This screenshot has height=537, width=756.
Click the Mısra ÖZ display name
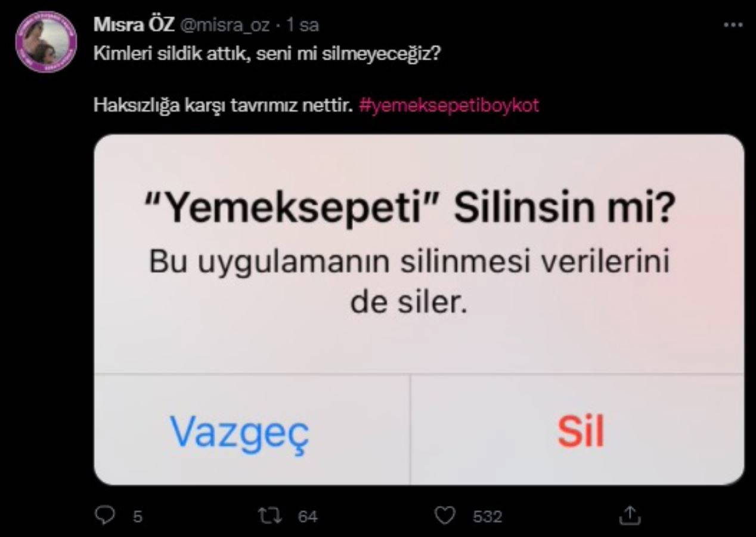pyautogui.click(x=134, y=25)
